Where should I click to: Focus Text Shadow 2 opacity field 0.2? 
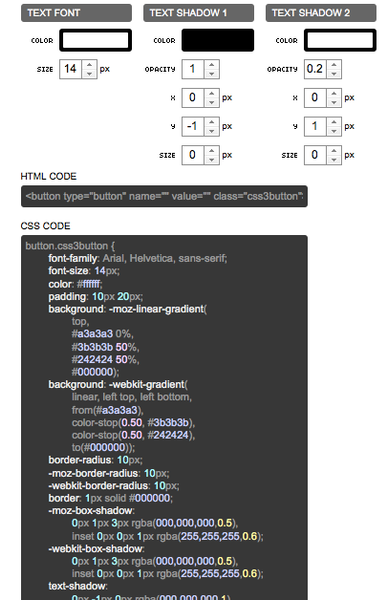click(315, 69)
